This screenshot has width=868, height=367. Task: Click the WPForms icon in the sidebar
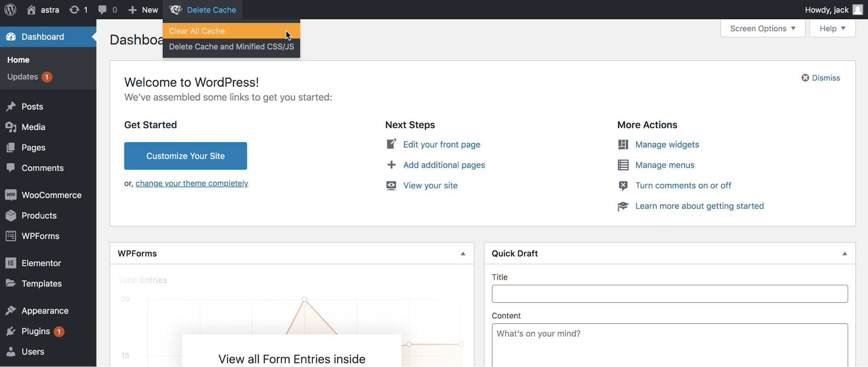point(11,236)
